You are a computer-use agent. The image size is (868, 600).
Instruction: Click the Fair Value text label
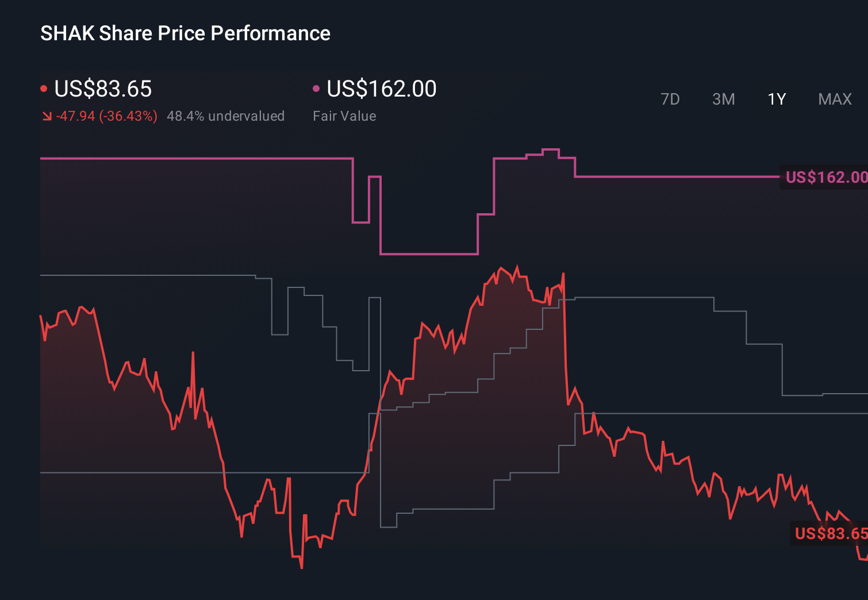(344, 116)
